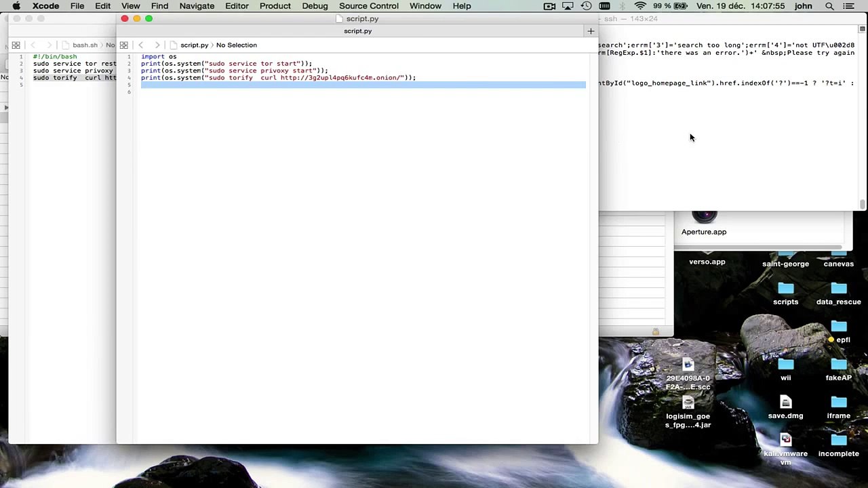This screenshot has width=868, height=488.
Task: Open the Time Machine menu bar icon
Action: tap(586, 6)
